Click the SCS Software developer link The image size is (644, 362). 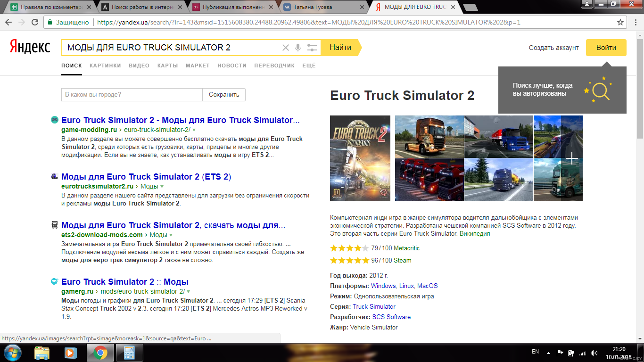391,317
